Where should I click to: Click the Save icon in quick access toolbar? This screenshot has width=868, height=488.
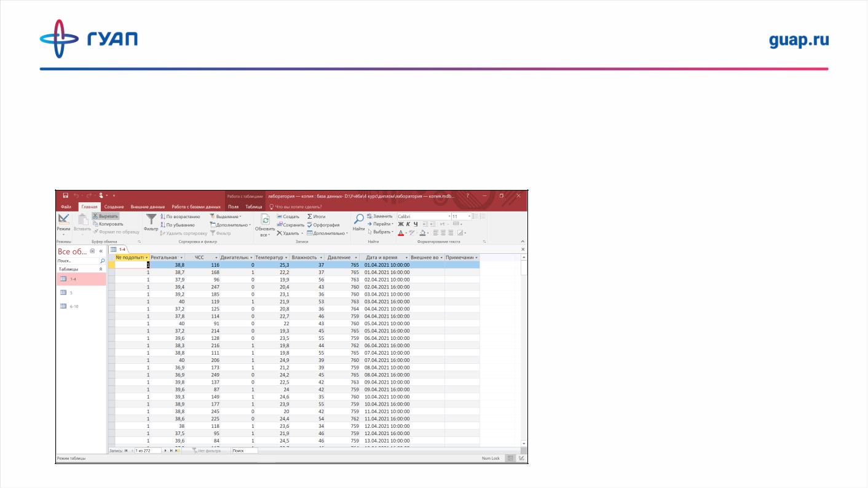(65, 195)
